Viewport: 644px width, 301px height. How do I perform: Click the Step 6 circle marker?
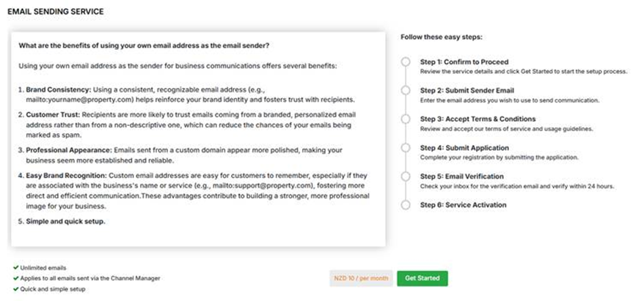tap(406, 205)
